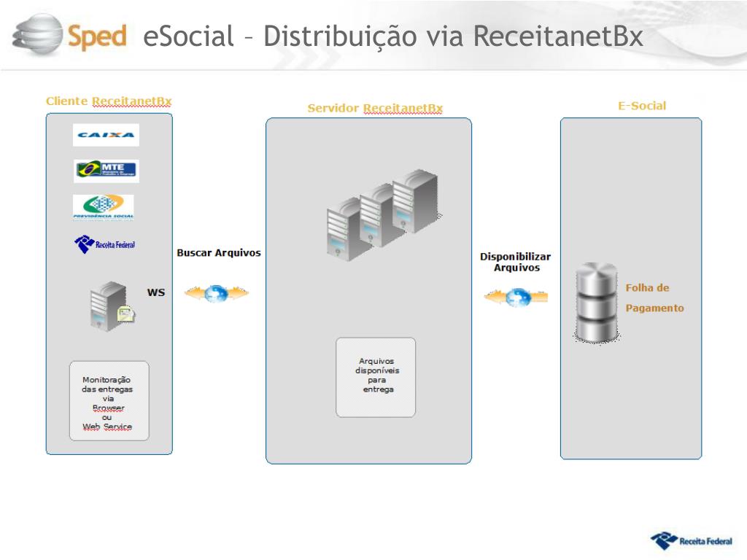This screenshot has height=560, width=747.
Task: Select the three servers cluster icon
Action: click(x=382, y=215)
